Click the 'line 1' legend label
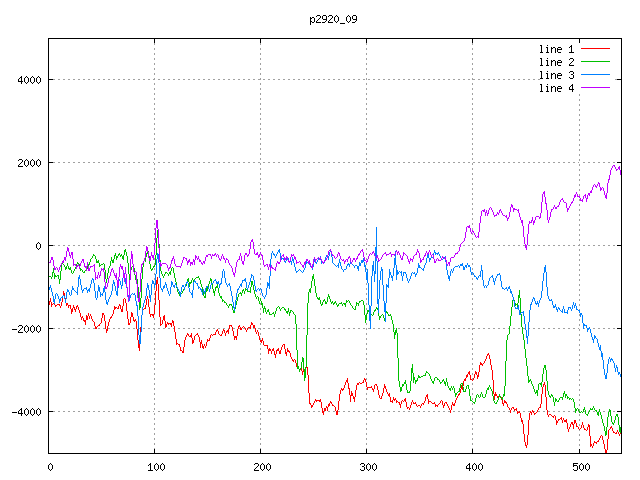 pos(556,49)
